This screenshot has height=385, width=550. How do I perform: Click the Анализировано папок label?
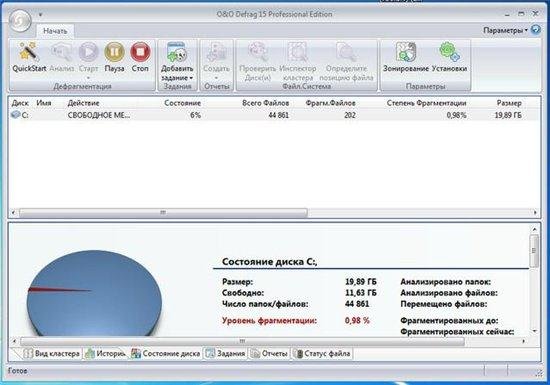[x=445, y=282]
